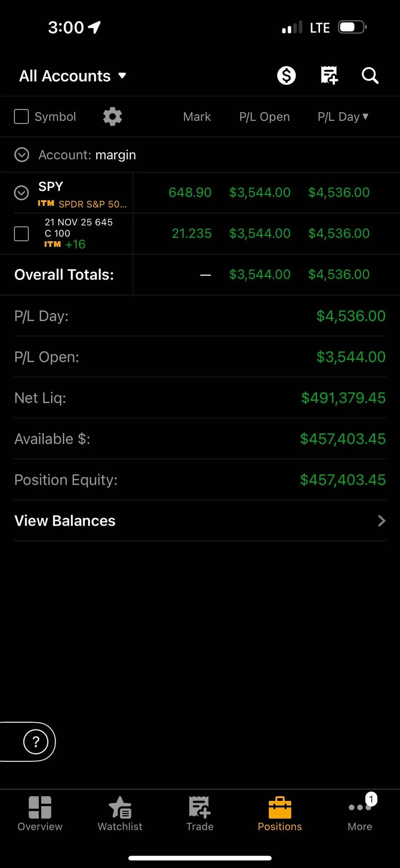Screen dimensions: 400x868
Task: Open the All Accounts dropdown
Action: coord(73,76)
